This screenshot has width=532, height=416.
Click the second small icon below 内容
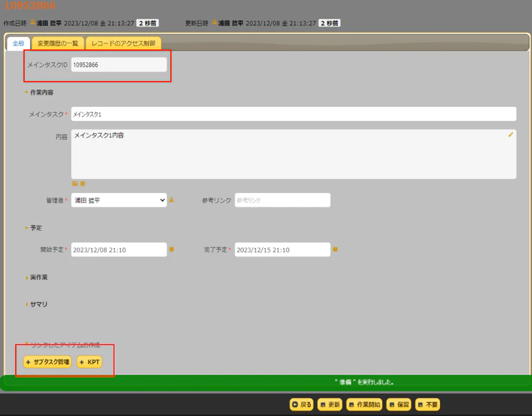82,183
